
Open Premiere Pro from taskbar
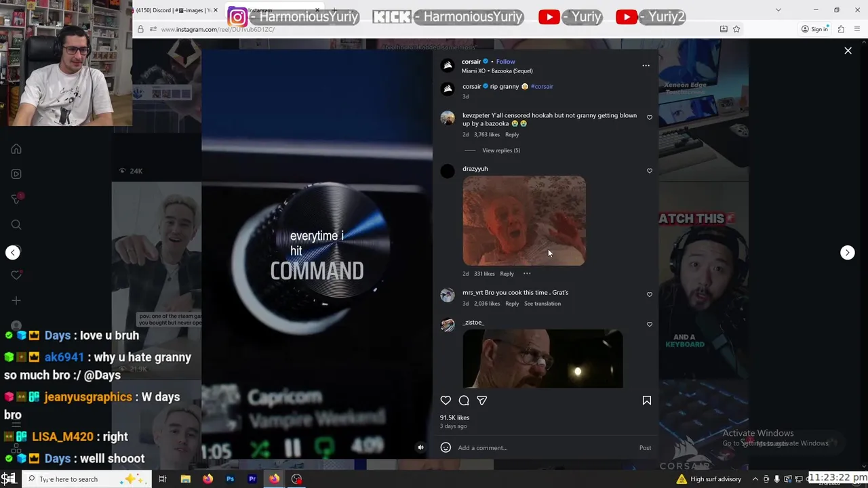(252, 479)
